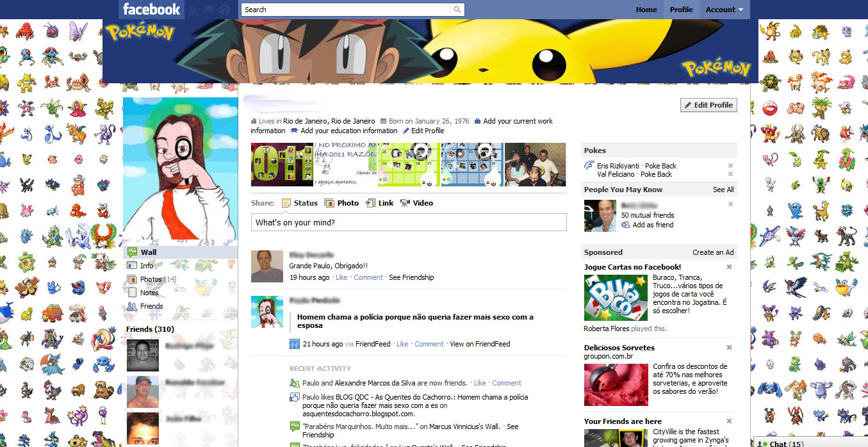Open the Rio de Janeiro location link
The image size is (868, 447).
(329, 121)
